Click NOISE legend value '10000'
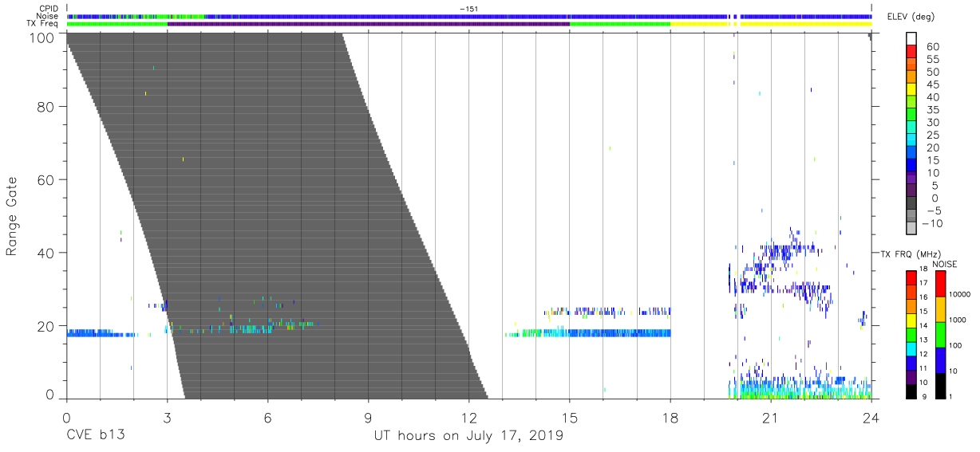The image size is (980, 452). coord(959,295)
